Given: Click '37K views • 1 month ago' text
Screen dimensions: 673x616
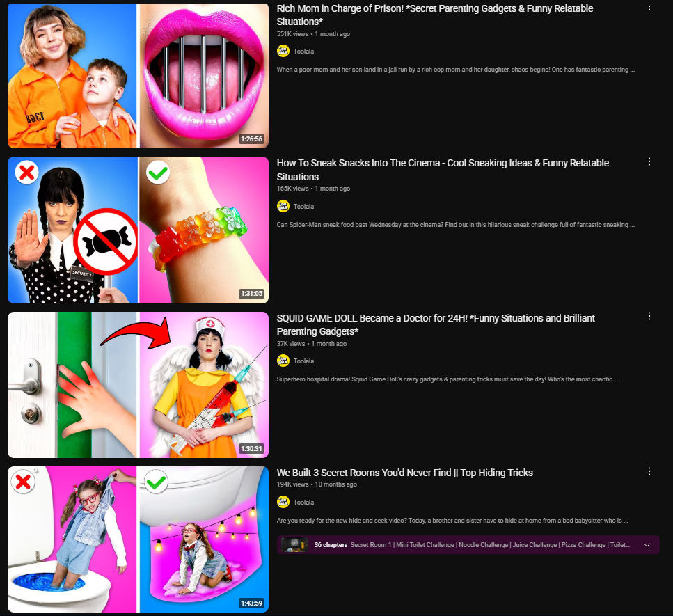Looking at the screenshot, I should pos(312,343).
